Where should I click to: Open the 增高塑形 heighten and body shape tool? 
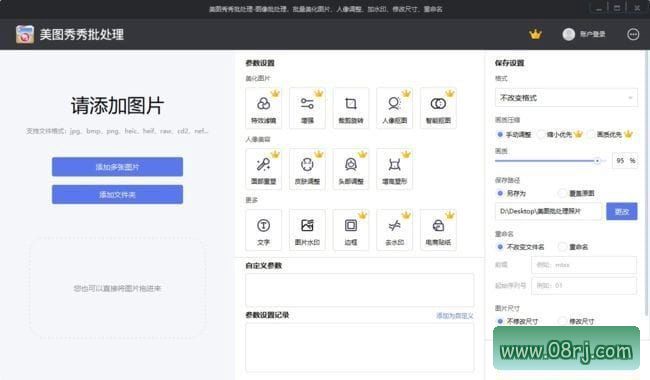click(394, 169)
